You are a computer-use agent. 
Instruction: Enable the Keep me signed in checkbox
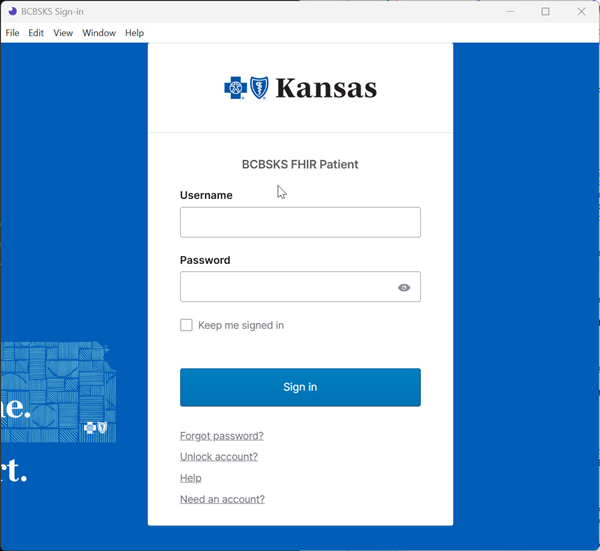tap(186, 325)
